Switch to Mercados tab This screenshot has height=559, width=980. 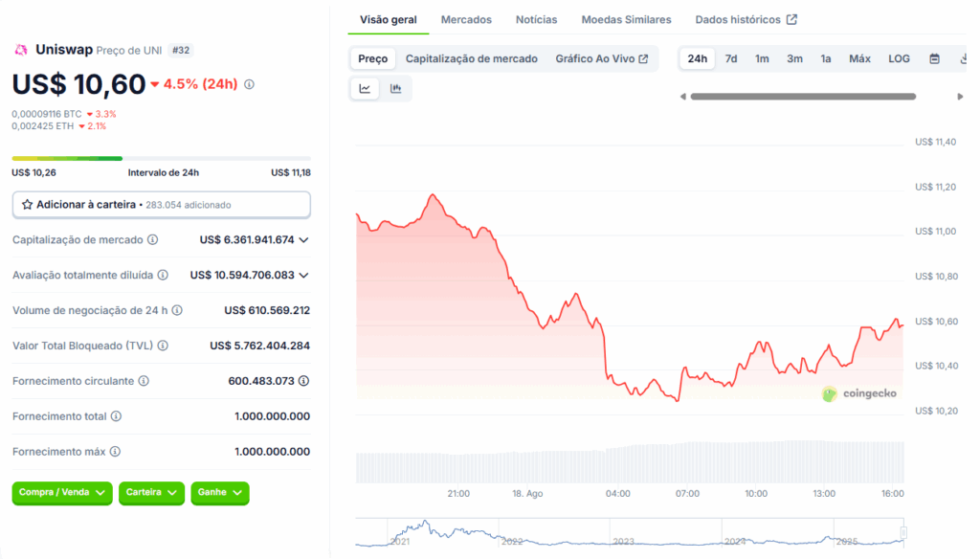tap(466, 20)
